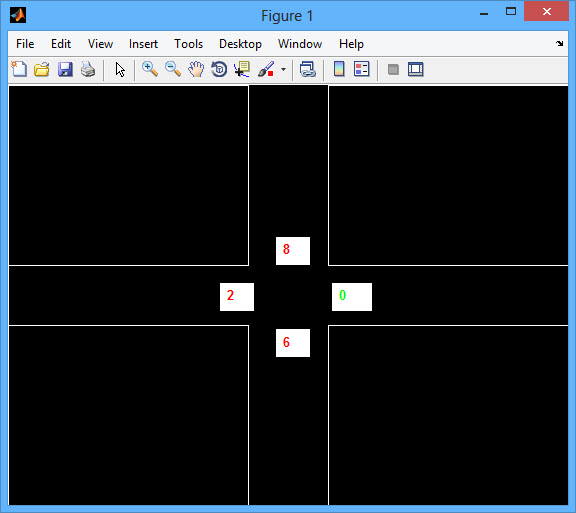576x513 pixels.
Task: Toggle the Insert Legend button
Action: pyautogui.click(x=361, y=69)
